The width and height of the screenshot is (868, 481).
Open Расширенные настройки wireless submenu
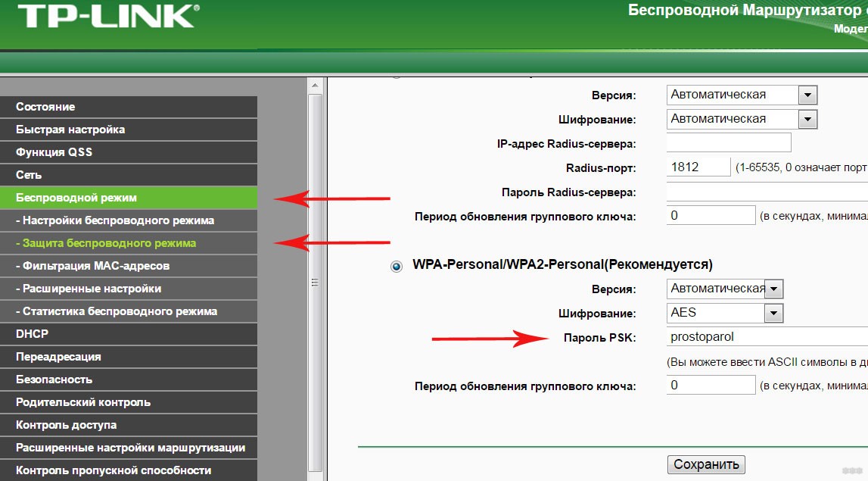coord(129,288)
